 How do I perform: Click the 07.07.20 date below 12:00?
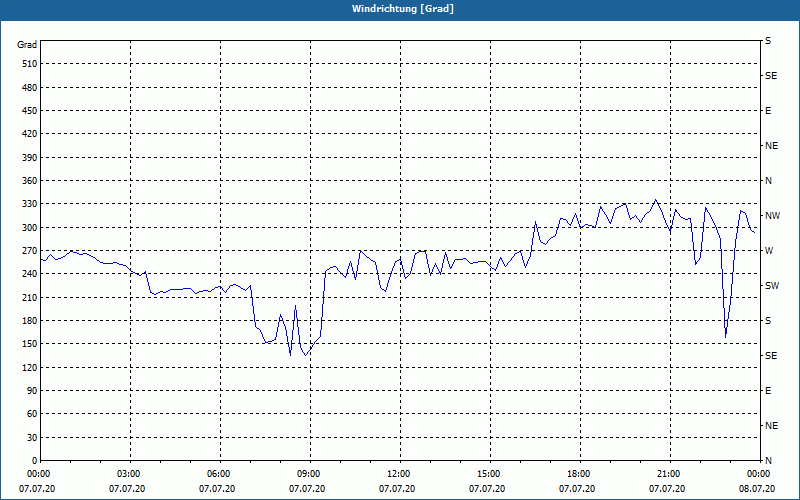397,489
